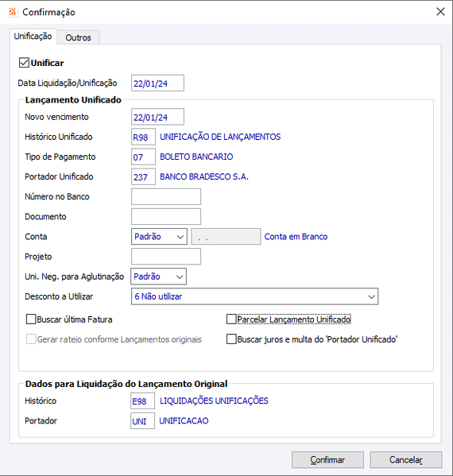Focus the Data Liquidação/Unificação date field

pos(157,83)
